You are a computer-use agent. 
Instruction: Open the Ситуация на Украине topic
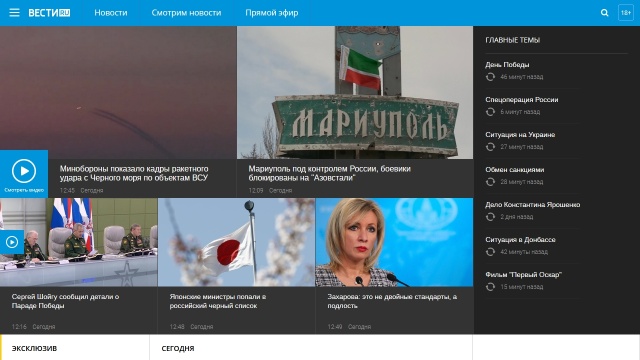click(x=520, y=135)
